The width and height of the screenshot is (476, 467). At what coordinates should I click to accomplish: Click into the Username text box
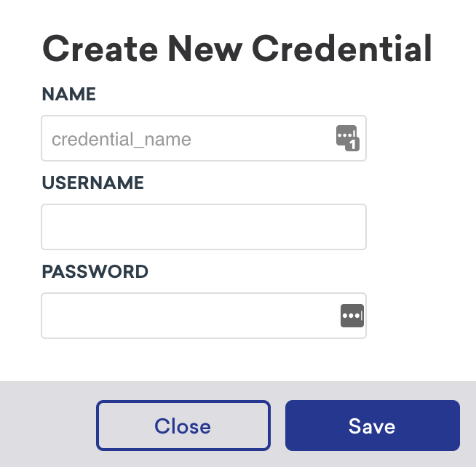pos(203,227)
